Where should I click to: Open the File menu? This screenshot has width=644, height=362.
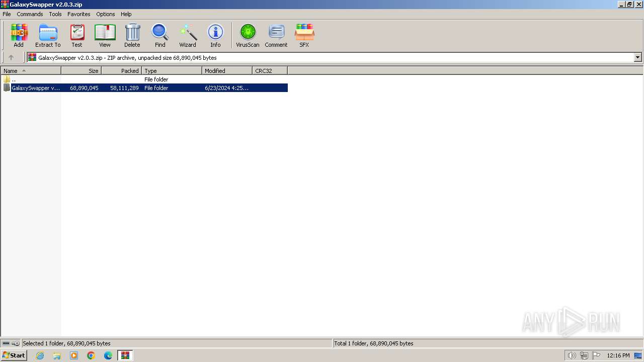(x=7, y=14)
